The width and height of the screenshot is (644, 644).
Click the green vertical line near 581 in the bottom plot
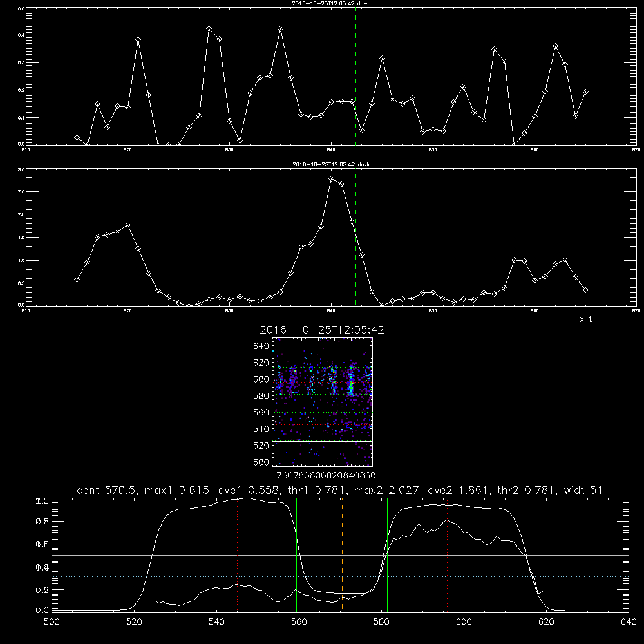pyautogui.click(x=387, y=554)
